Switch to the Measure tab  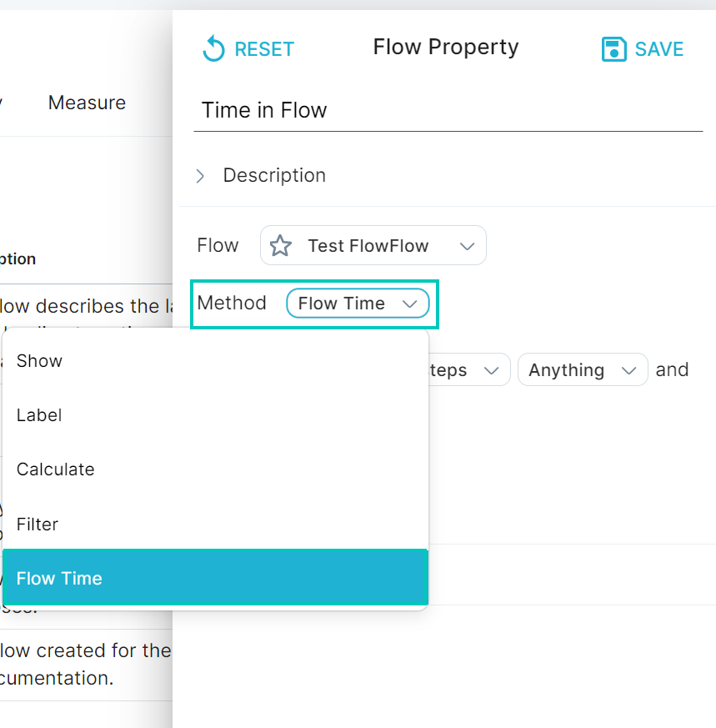point(87,103)
